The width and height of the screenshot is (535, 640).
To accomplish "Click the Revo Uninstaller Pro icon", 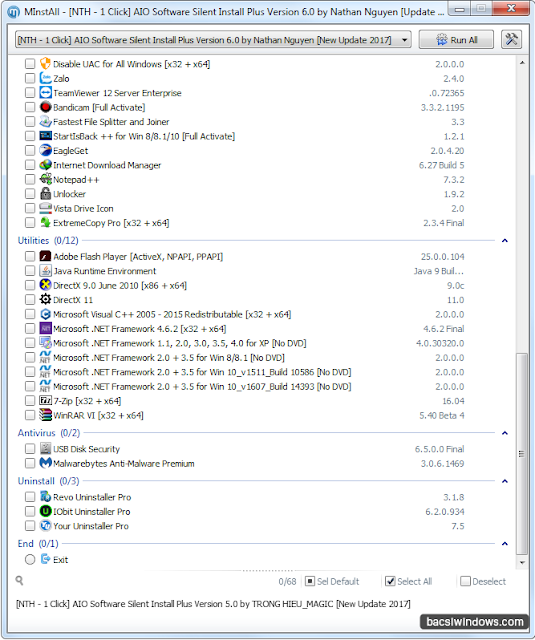I will (x=45, y=497).
